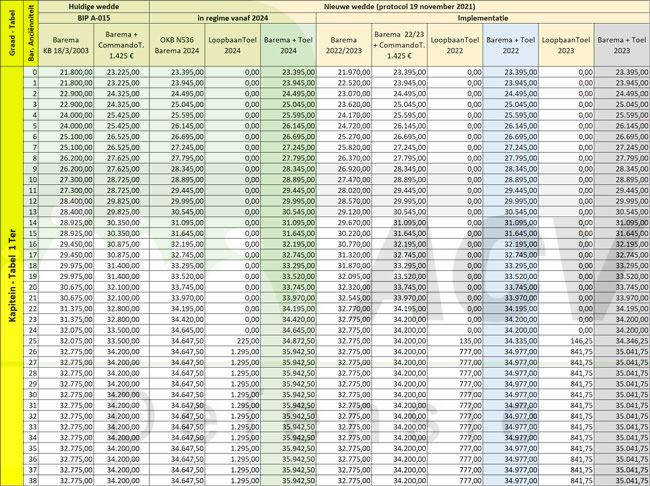The image size is (650, 486).
Task: Click OKB N536 Barema 2024 value in row 10
Action: [x=177, y=180]
